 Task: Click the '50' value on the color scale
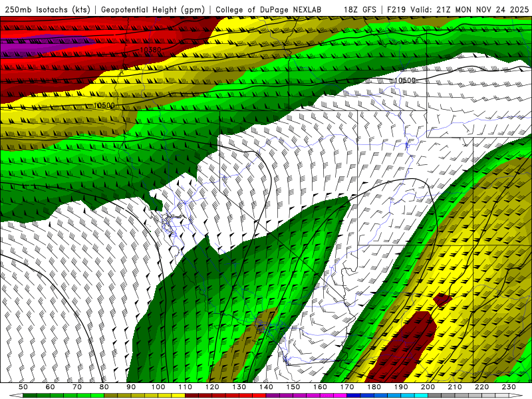click(x=23, y=387)
